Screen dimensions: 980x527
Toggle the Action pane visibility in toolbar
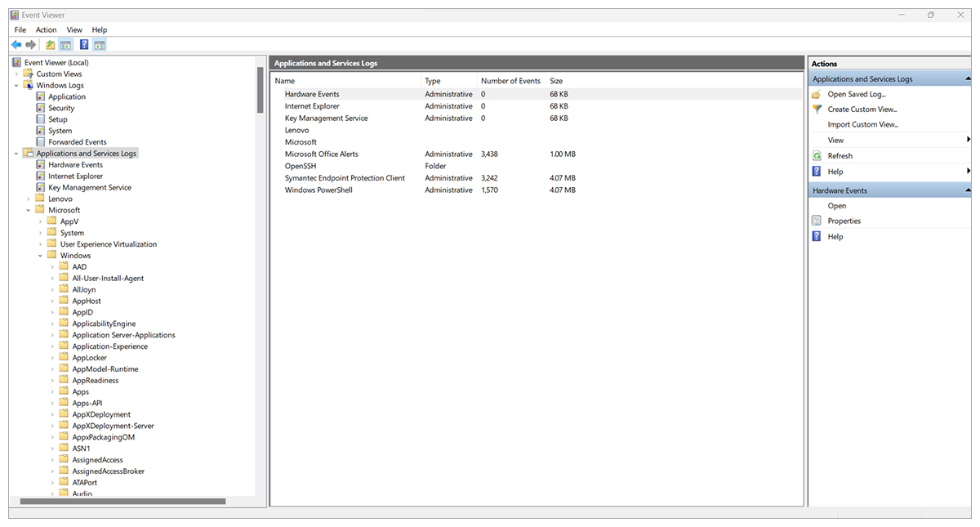[x=99, y=44]
